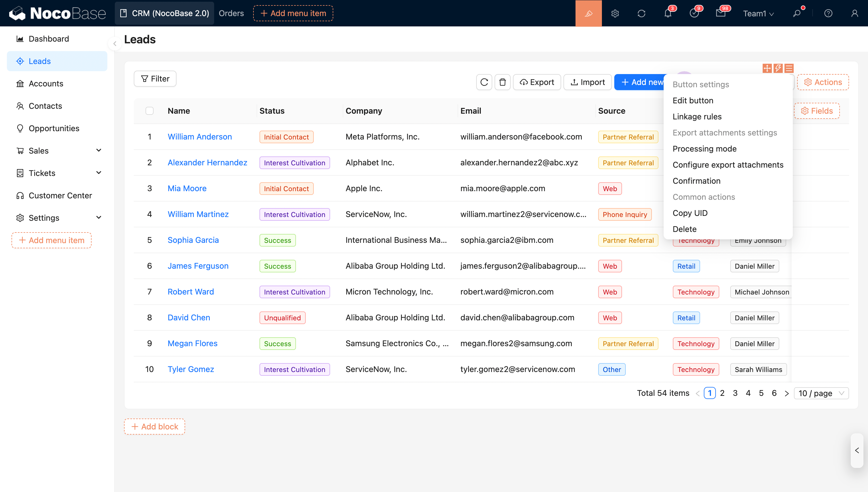Open the notifications bell icon
Viewport: 868px width, 492px height.
pyautogui.click(x=668, y=13)
